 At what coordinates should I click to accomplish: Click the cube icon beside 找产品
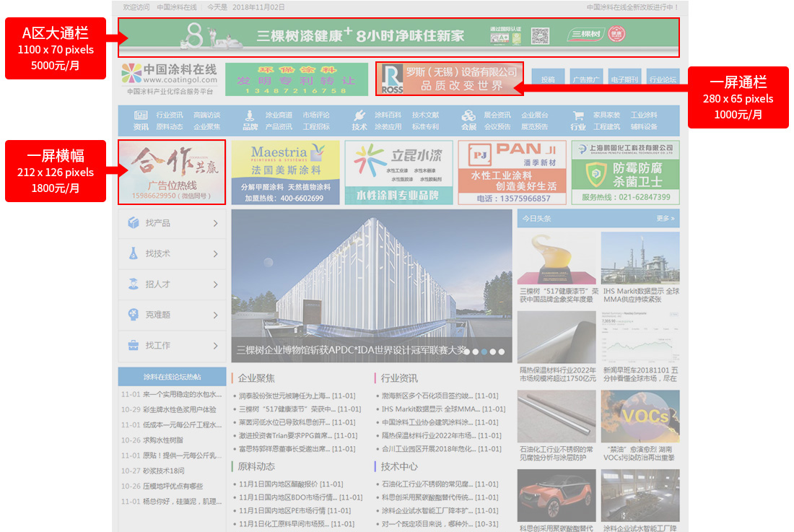click(x=134, y=223)
